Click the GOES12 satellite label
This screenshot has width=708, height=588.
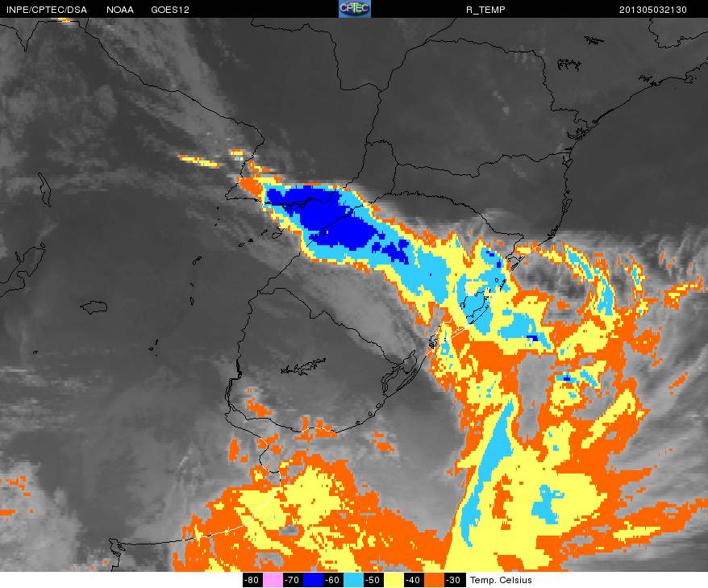point(170,10)
